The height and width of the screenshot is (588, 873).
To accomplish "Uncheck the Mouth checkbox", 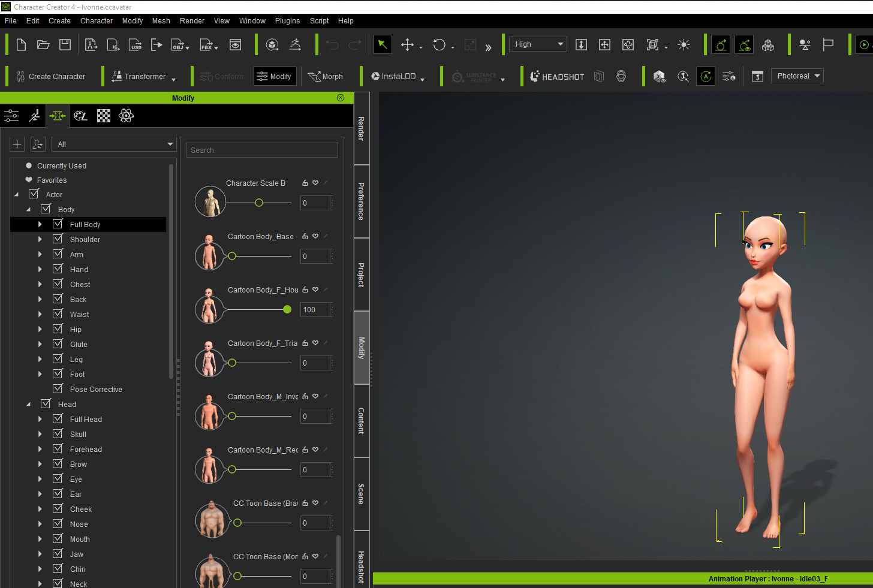I will (58, 538).
